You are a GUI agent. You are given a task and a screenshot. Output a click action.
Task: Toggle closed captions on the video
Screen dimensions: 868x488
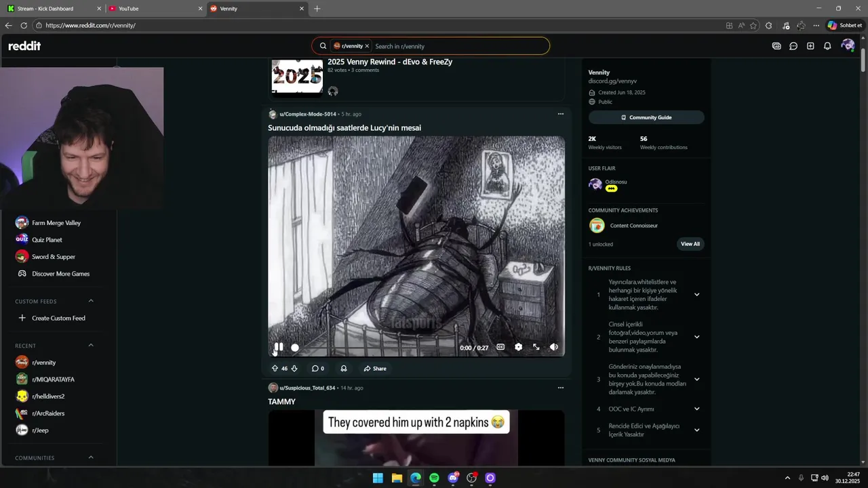tap(500, 347)
